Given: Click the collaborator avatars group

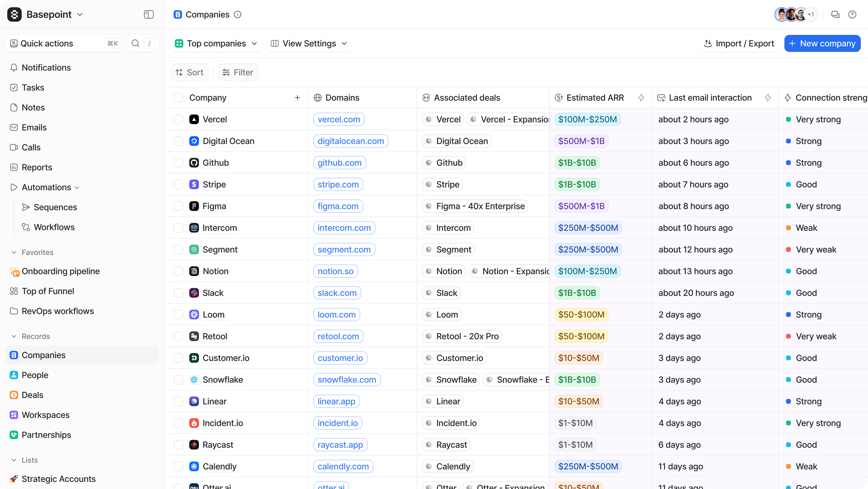Looking at the screenshot, I should point(796,14).
